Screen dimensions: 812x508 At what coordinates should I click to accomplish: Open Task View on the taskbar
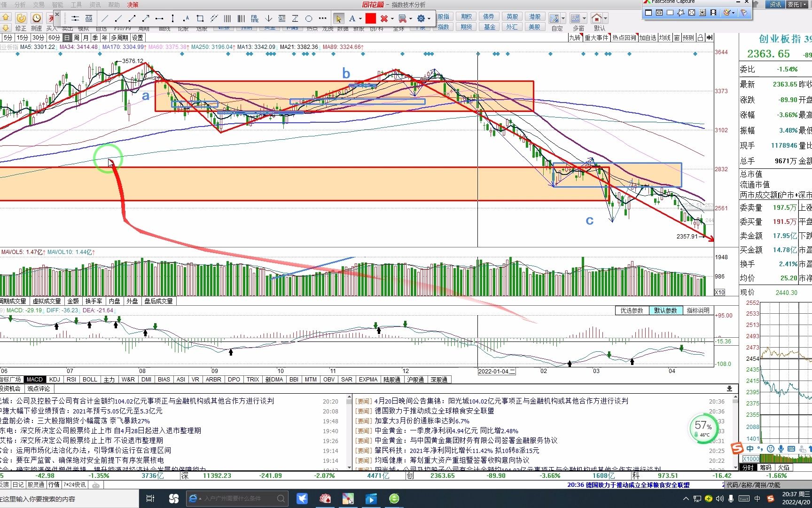pyautogui.click(x=150, y=499)
